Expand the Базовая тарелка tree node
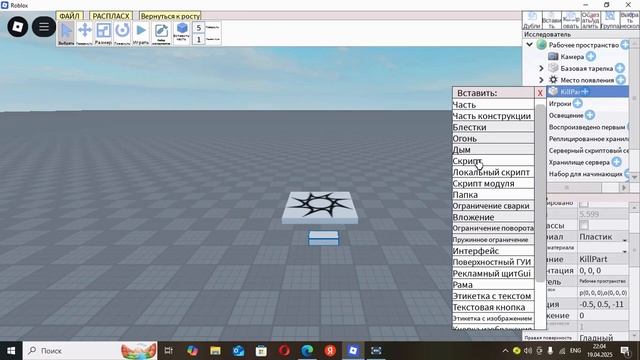The height and width of the screenshot is (360, 640). click(541, 68)
